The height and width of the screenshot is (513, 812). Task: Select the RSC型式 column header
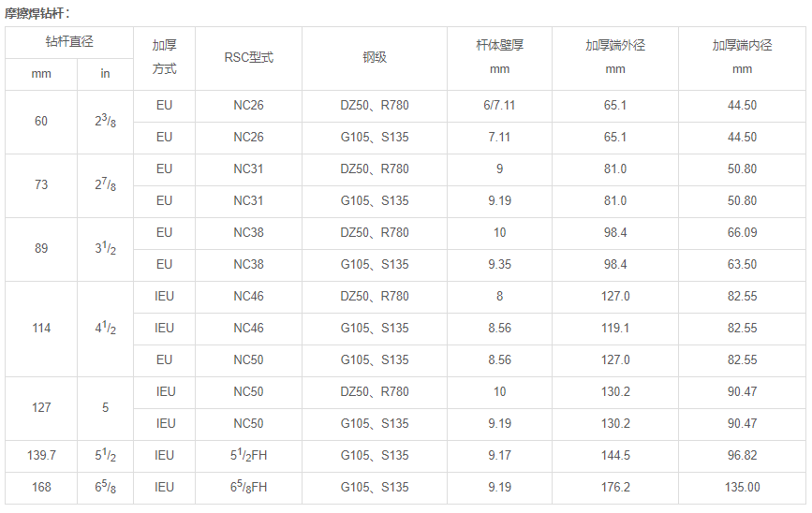(248, 58)
